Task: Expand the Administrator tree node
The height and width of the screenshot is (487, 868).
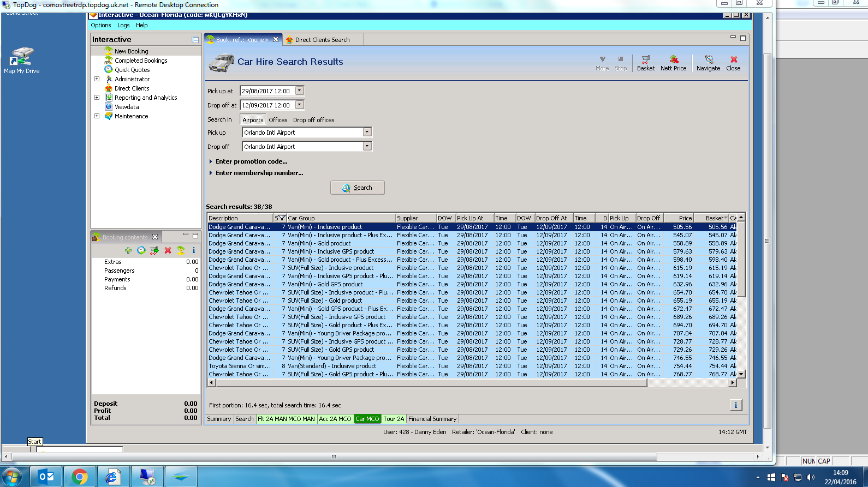Action: 97,79
